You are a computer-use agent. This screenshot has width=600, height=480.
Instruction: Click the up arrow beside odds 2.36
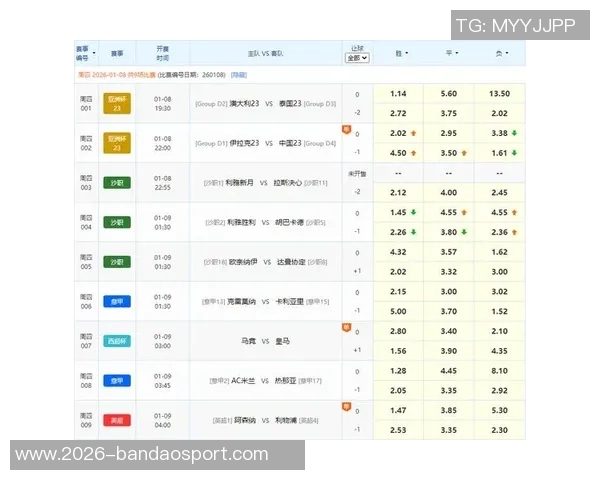coord(514,232)
